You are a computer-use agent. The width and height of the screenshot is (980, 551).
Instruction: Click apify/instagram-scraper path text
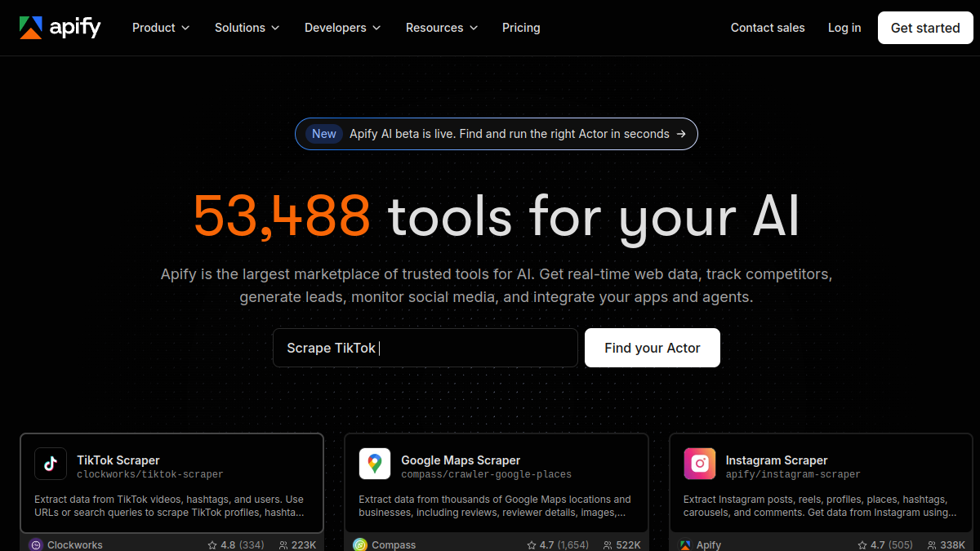click(x=793, y=474)
